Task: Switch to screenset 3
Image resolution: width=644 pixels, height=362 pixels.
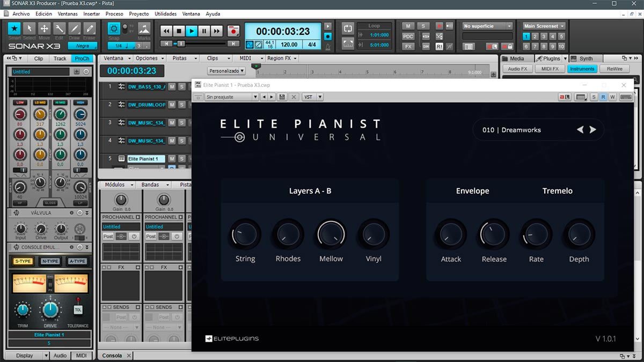Action: click(x=544, y=36)
